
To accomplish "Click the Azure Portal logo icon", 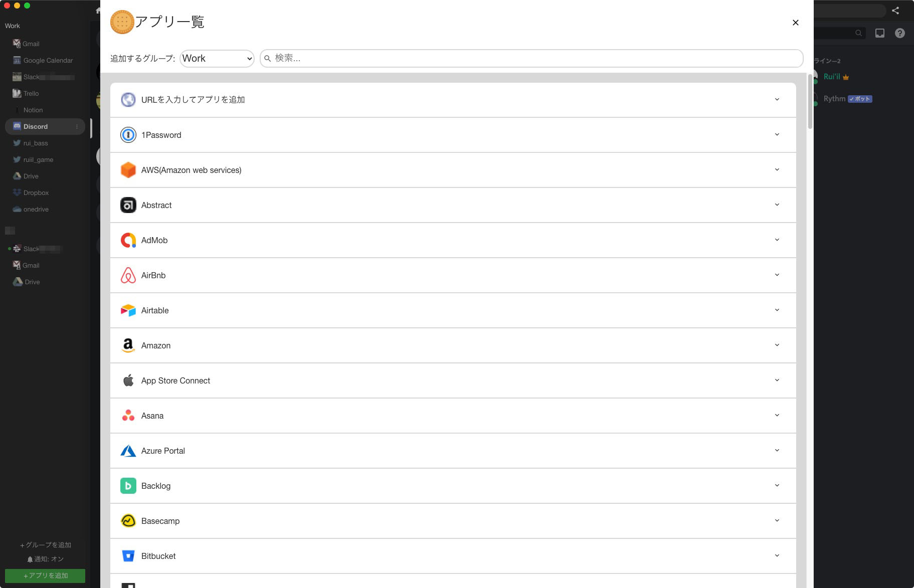I will tap(128, 451).
